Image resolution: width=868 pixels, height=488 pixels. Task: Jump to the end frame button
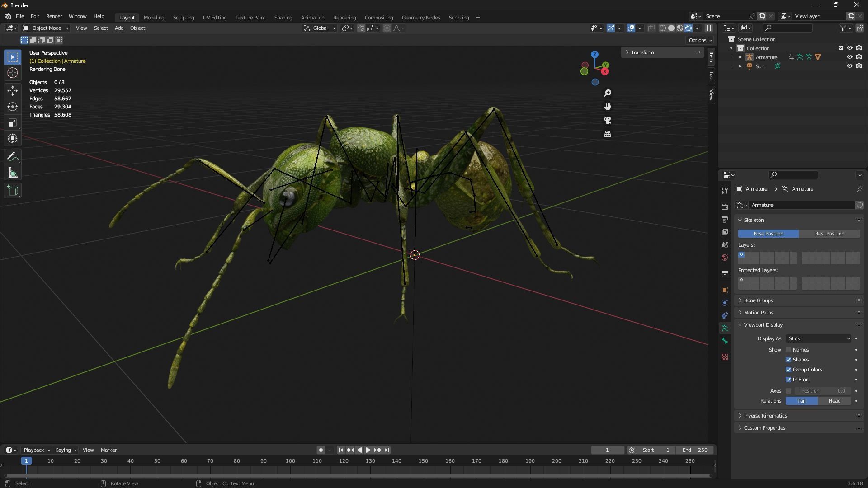point(387,450)
